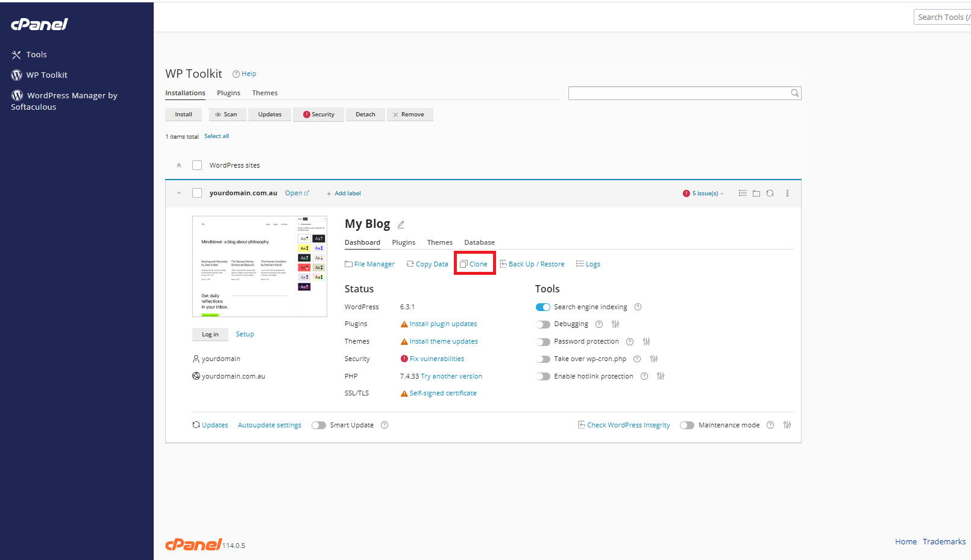The image size is (971, 560).
Task: Click the Remove button
Action: [410, 115]
